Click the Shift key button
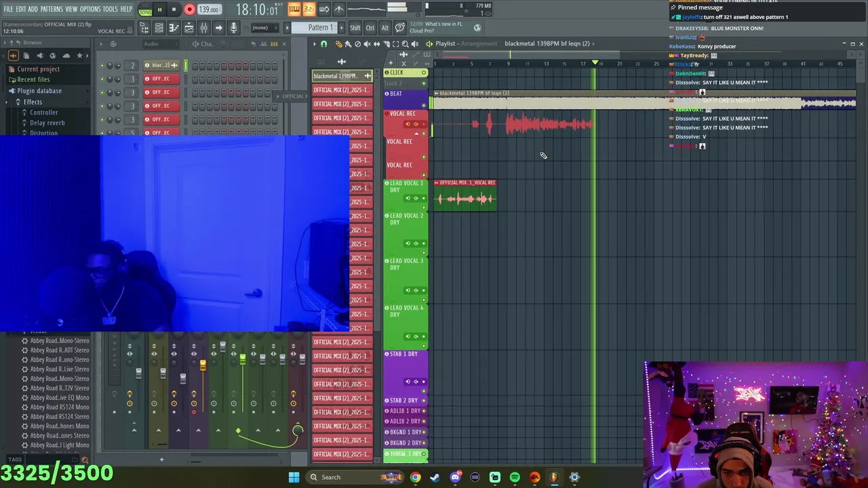This screenshot has width=868, height=488. point(355,28)
